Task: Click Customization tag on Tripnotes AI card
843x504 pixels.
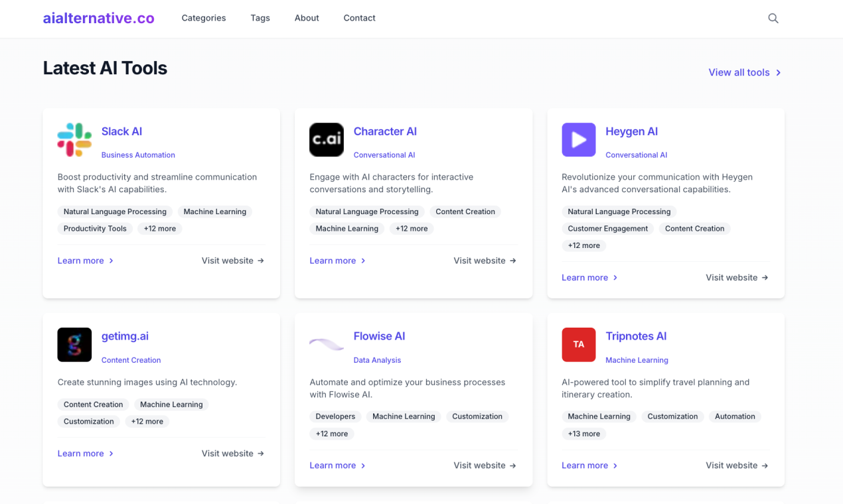Action: 672,416
